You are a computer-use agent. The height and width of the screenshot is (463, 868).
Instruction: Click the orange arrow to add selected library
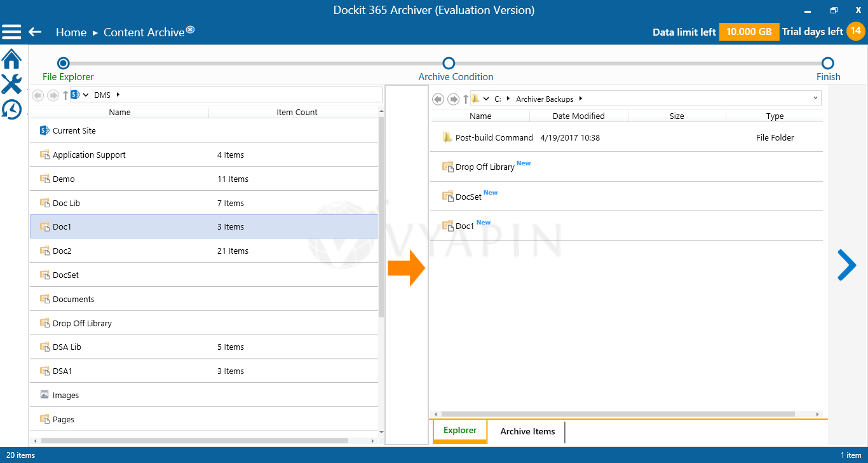(x=407, y=268)
